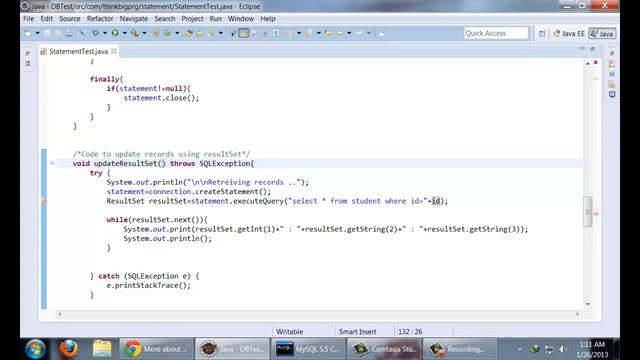
Task: Open the Windows Start button
Action: pyautogui.click(x=36, y=349)
